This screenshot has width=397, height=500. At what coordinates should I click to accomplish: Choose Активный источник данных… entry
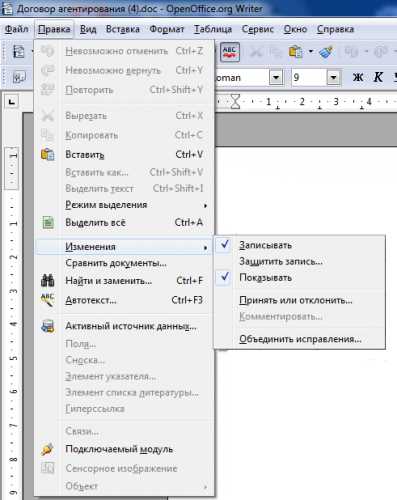click(x=124, y=326)
